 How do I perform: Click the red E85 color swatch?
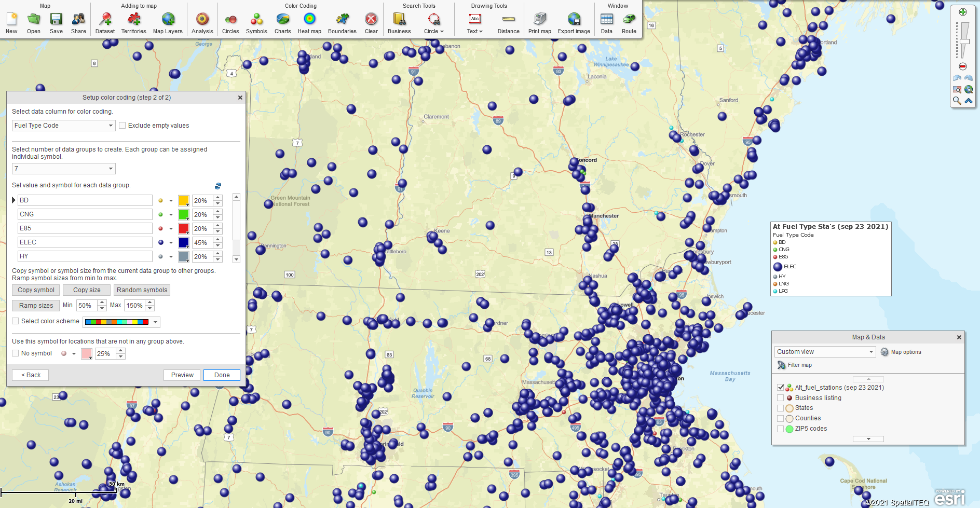184,228
